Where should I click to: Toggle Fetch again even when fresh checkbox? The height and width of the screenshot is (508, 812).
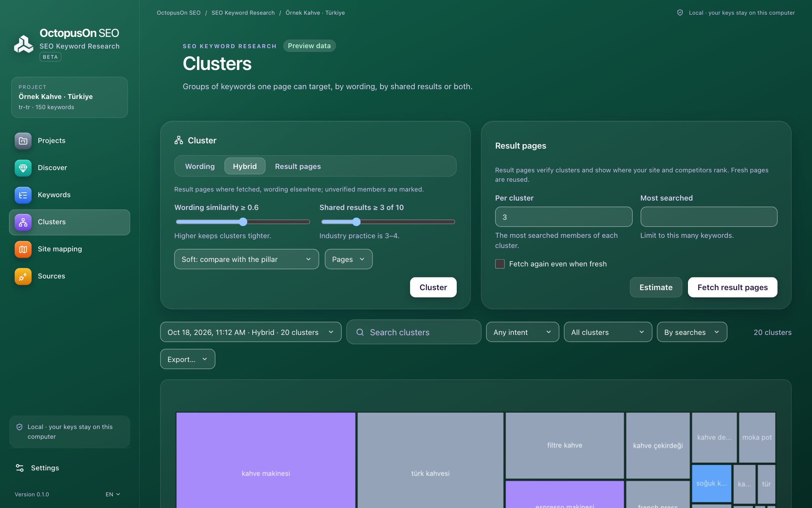500,264
